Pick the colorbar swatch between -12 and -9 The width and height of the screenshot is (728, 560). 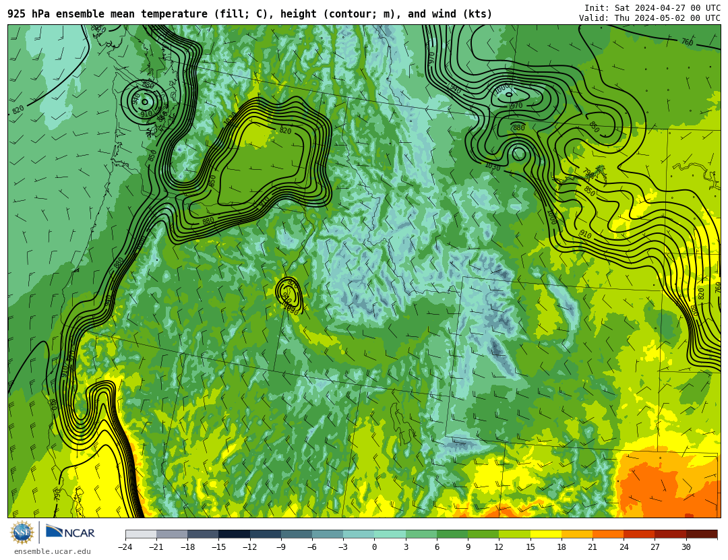266,534
